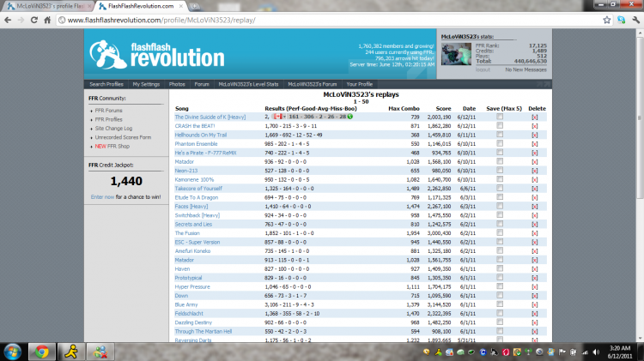Open Chrome from the taskbar

click(x=41, y=352)
